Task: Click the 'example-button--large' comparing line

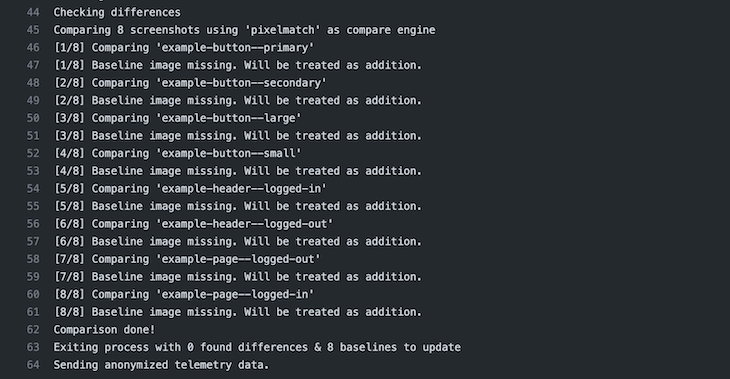Action: click(178, 118)
